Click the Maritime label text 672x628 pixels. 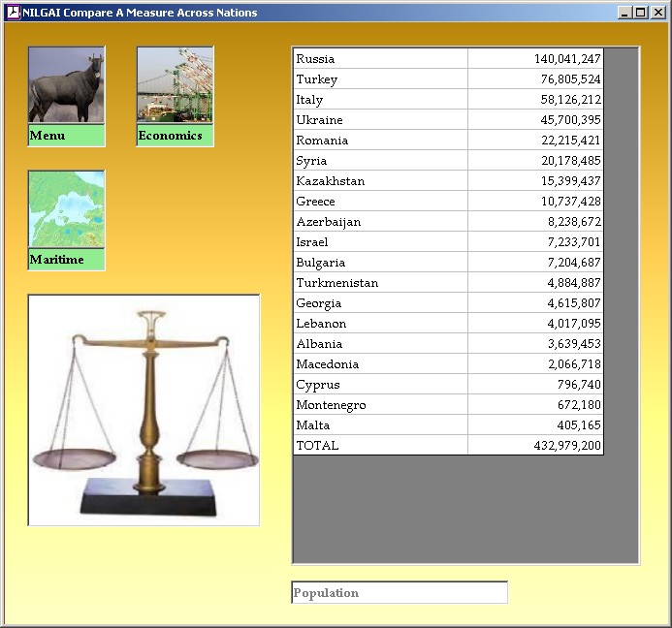(x=56, y=260)
